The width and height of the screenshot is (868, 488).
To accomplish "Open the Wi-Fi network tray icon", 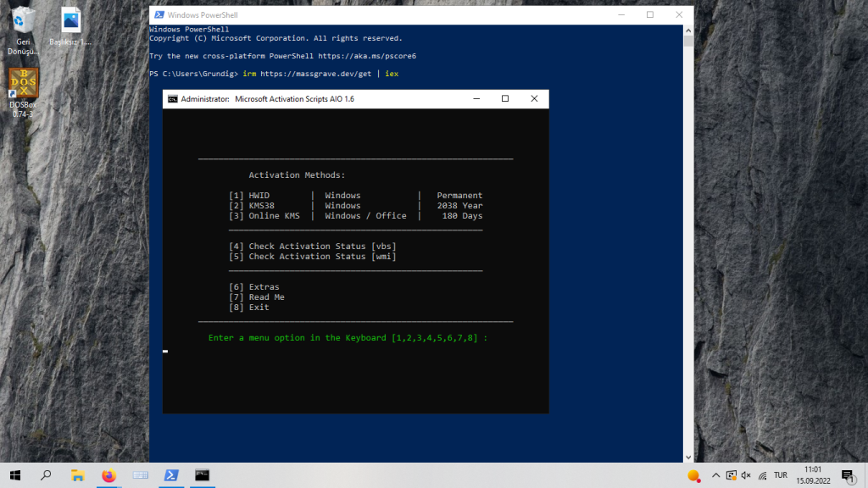I will 762,475.
